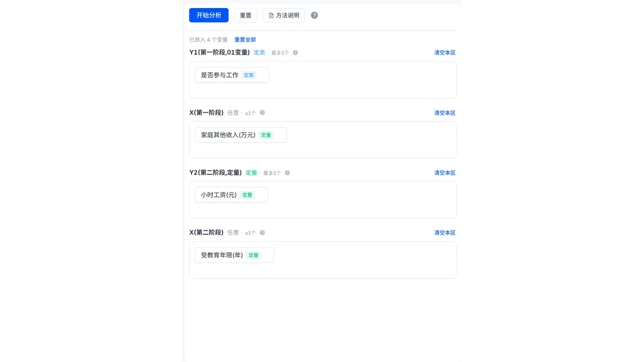Screen dimensions: 644x362
Task: Click the 重置 button
Action: (245, 15)
